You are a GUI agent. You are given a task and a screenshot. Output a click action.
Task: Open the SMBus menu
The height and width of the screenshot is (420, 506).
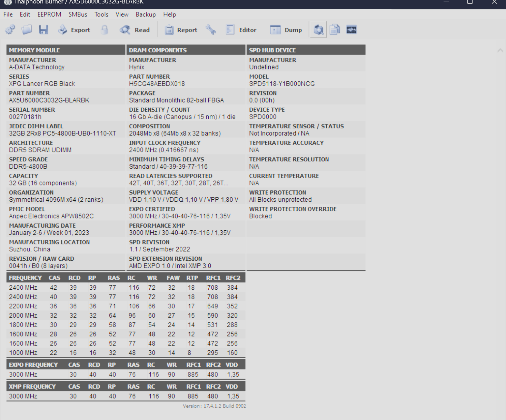[x=77, y=14]
